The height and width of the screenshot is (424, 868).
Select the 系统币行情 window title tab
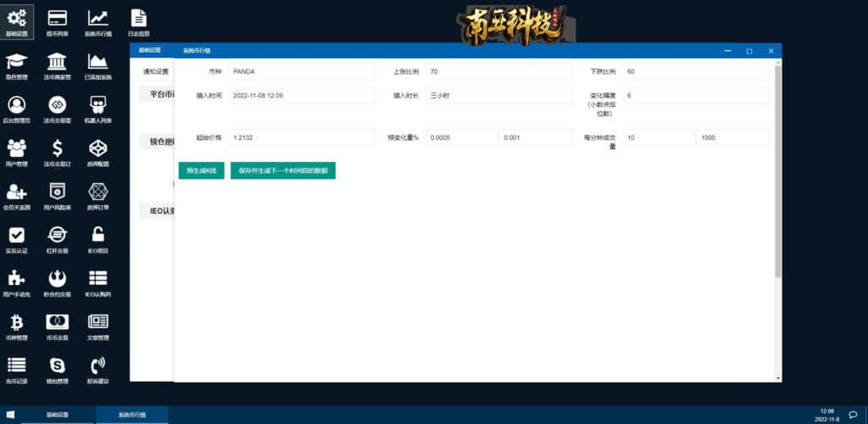click(197, 50)
